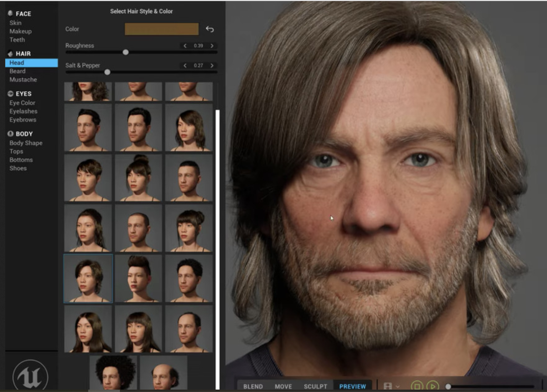Choose the top bun hairstyle thumbnail
This screenshot has height=392, width=547.
tap(138, 178)
